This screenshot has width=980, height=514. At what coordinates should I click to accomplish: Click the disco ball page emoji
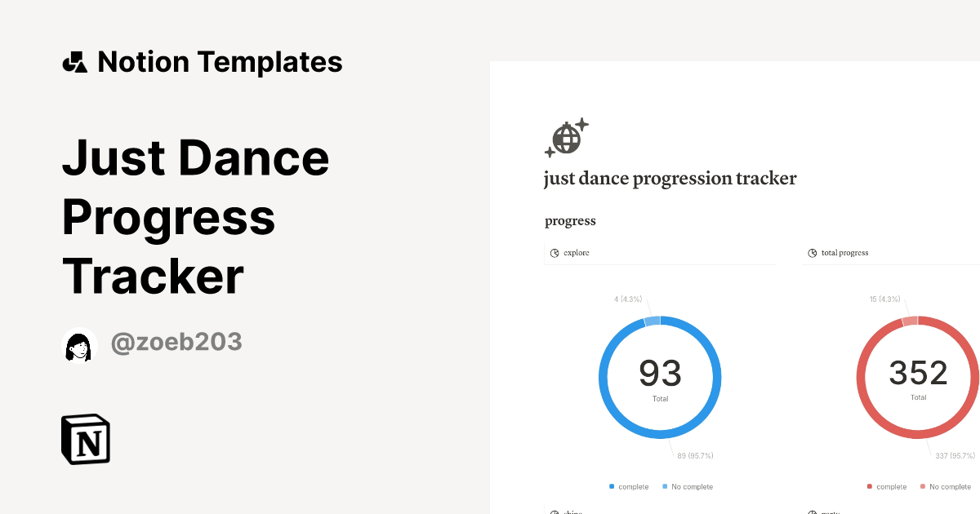coord(565,139)
